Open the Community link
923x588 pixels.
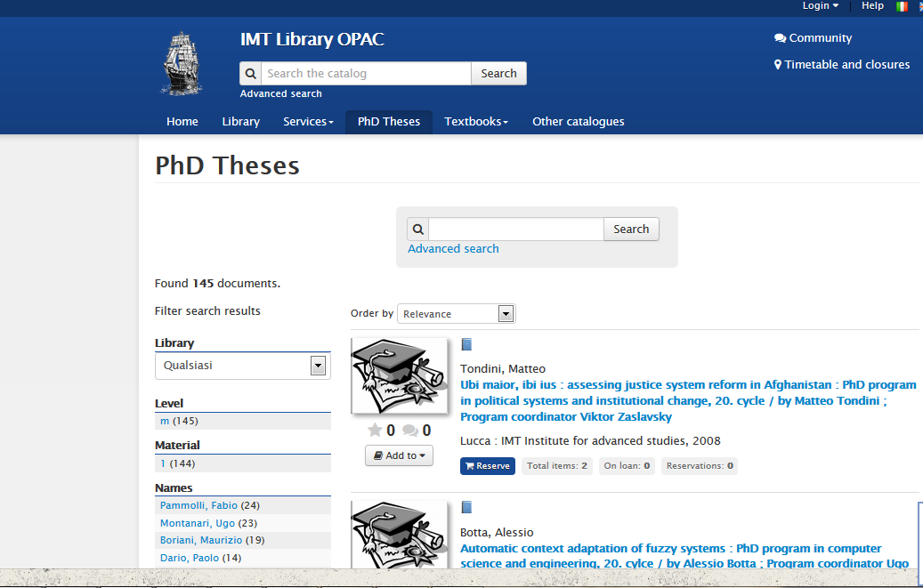[814, 38]
